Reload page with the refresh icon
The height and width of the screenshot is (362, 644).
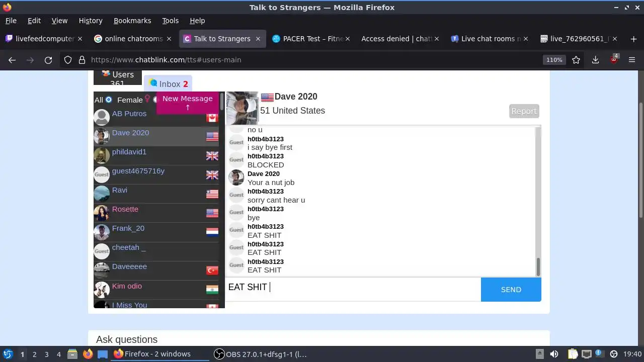tap(48, 60)
